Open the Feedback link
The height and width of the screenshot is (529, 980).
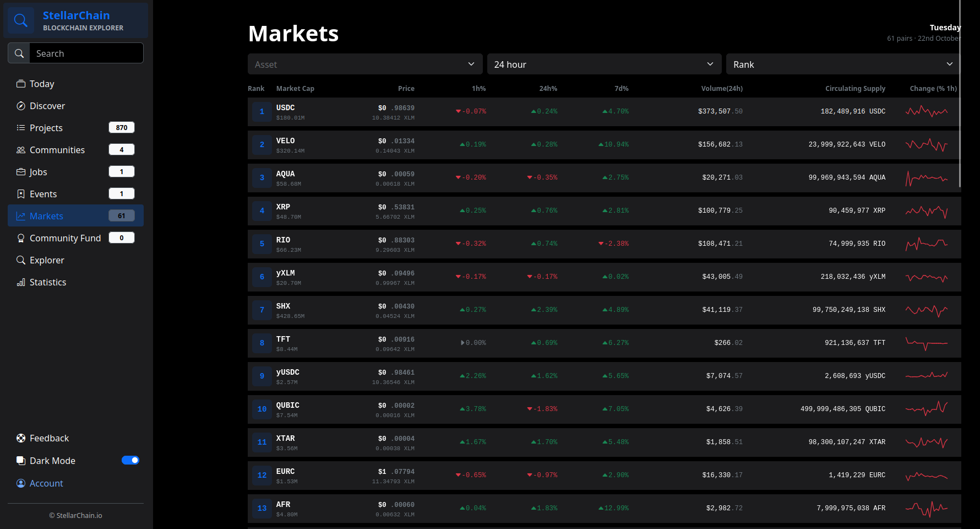(x=49, y=438)
